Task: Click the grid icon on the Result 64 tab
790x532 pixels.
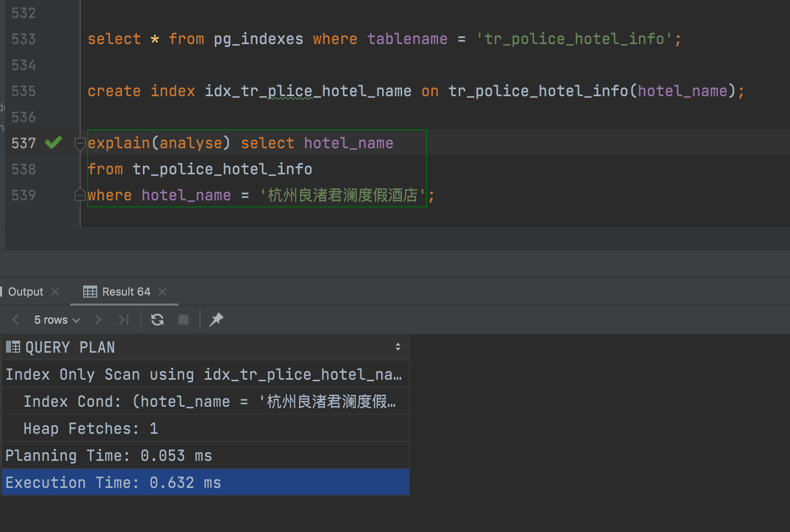Action: coord(90,292)
